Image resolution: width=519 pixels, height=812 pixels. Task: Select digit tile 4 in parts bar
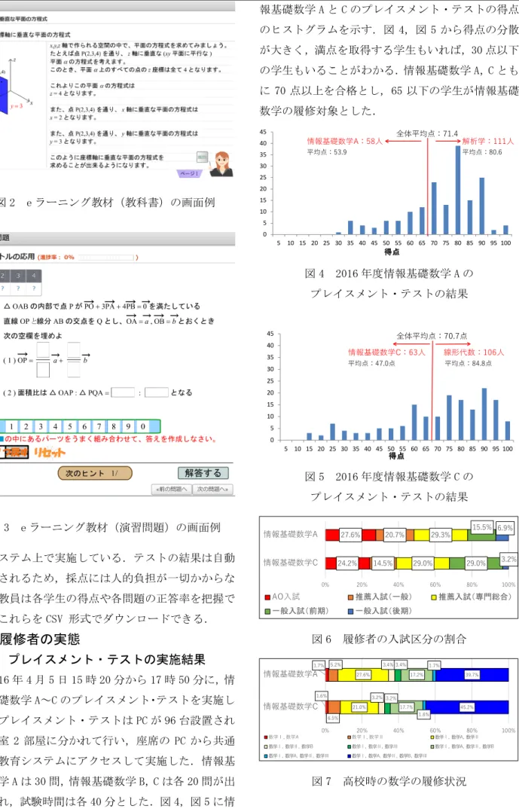click(55, 426)
